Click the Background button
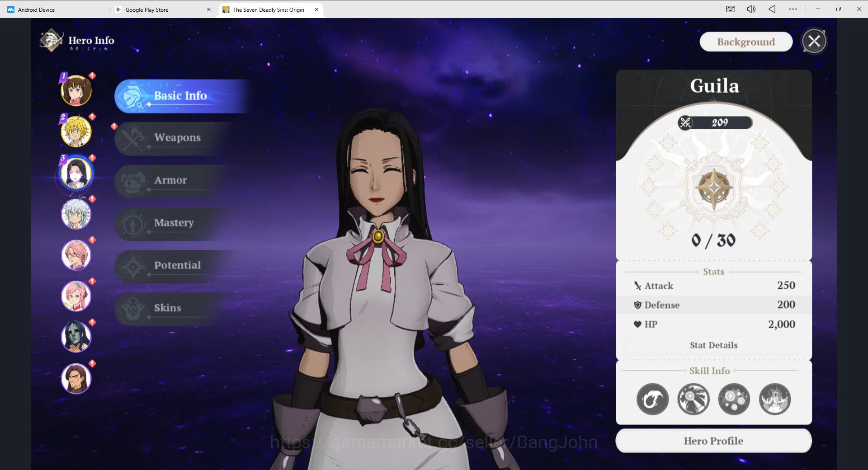 pos(746,42)
